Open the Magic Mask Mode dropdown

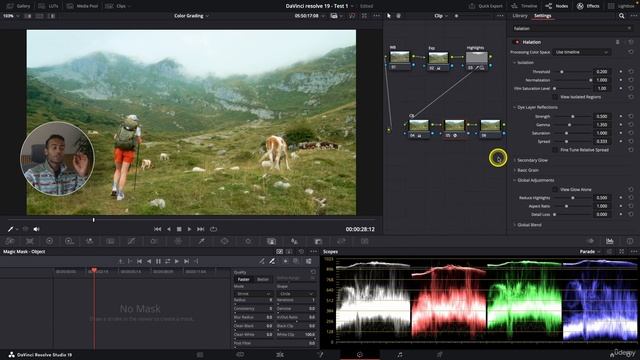click(x=253, y=294)
